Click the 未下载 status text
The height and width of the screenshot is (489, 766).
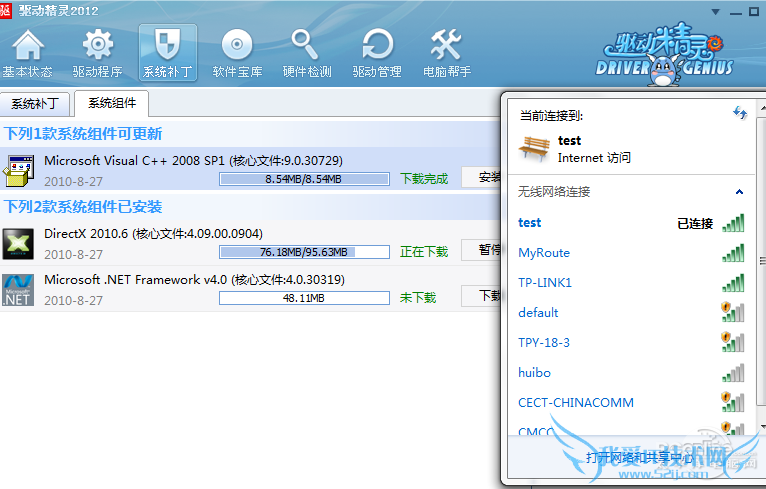coord(418,298)
